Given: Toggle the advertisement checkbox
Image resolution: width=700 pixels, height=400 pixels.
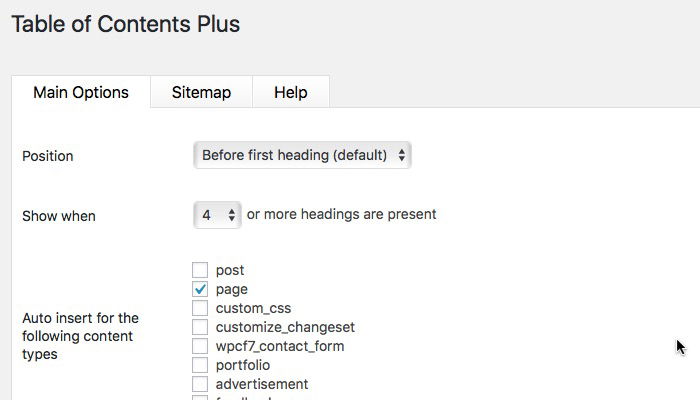Looking at the screenshot, I should point(200,384).
